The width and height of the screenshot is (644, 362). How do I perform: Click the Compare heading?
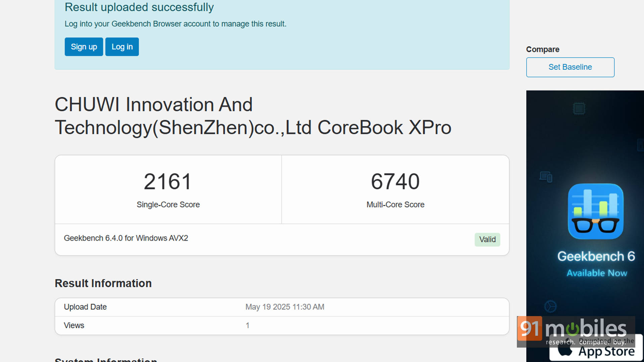point(543,49)
